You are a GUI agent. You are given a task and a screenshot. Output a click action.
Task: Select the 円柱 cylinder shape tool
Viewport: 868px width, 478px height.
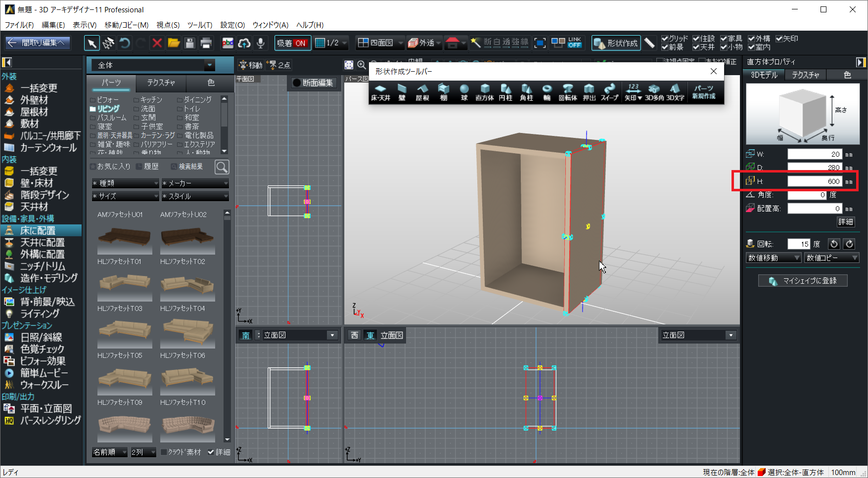(505, 92)
